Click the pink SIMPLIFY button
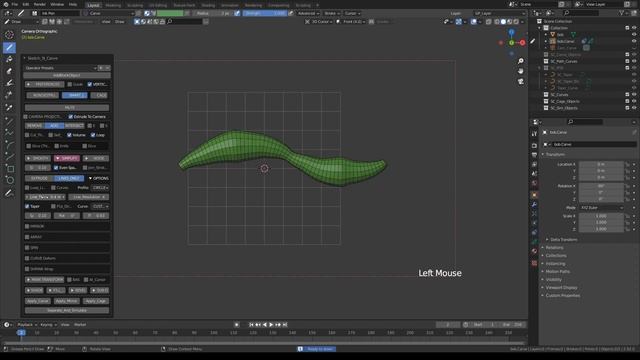The image size is (640, 360). (x=67, y=158)
